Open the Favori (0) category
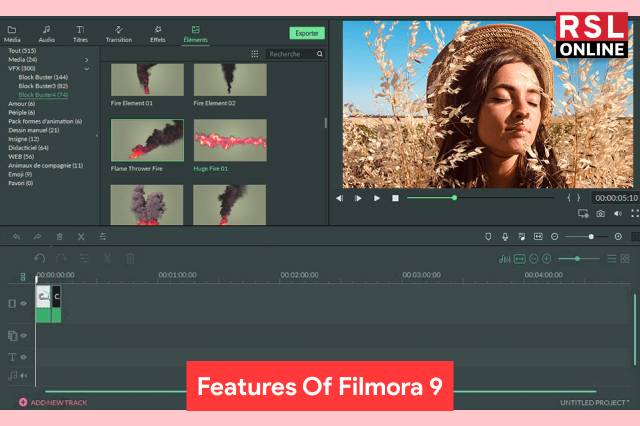Screen dimensions: 640x426 coord(20,183)
